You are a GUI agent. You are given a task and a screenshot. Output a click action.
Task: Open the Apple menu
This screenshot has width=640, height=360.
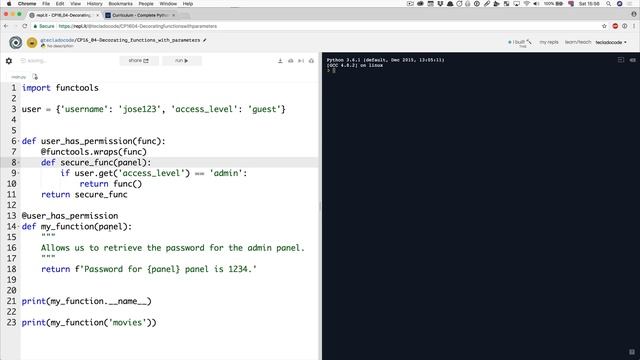pos(9,4)
